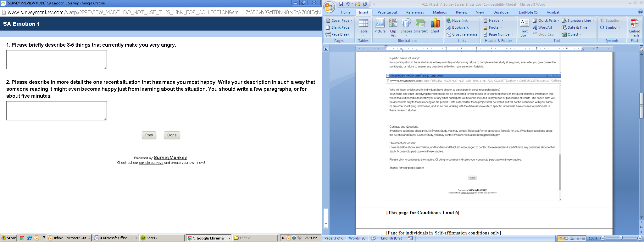Screen dimensions: 644x242
Task: Open the References tab
Action: click(415, 12)
